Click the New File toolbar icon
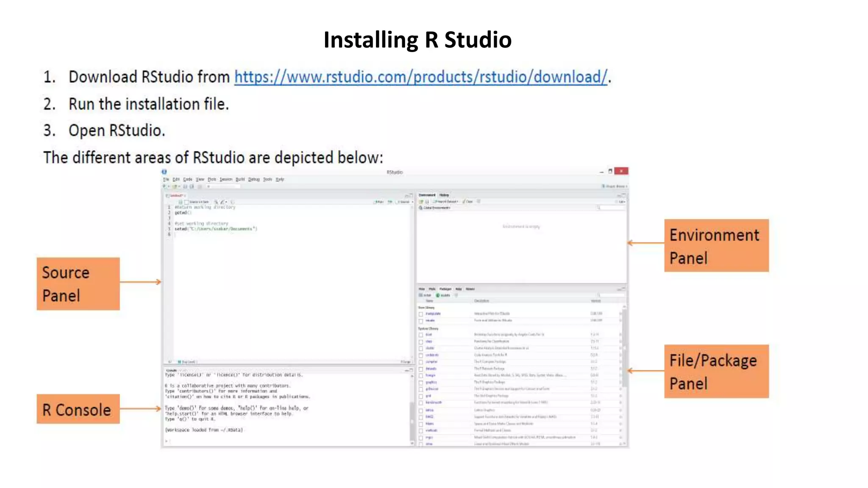The width and height of the screenshot is (868, 488). click(x=164, y=186)
